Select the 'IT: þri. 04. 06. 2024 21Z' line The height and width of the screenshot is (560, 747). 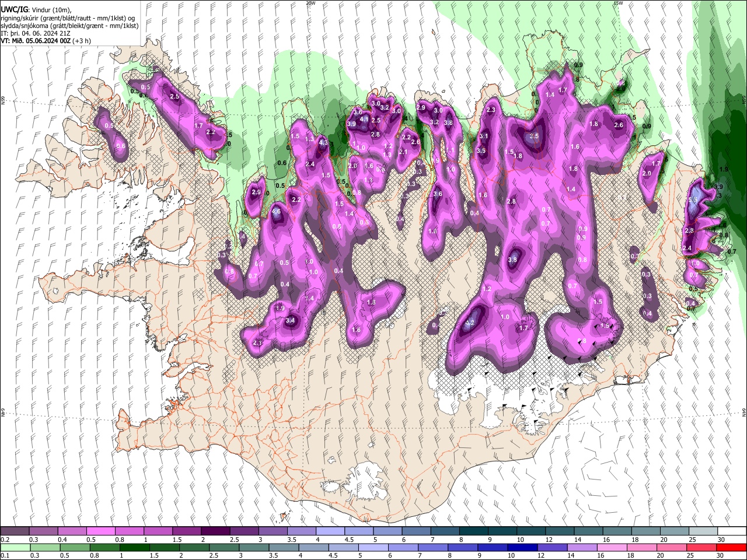point(36,33)
